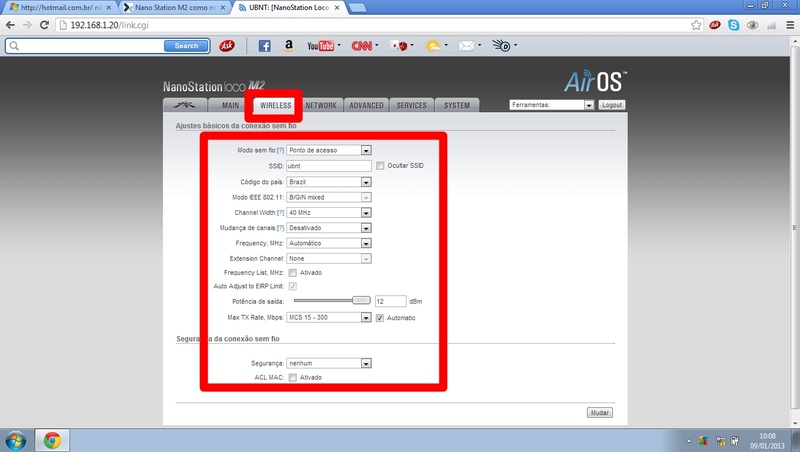Click the games dice toolbar icon
This screenshot has width=800, height=452.
tap(399, 46)
